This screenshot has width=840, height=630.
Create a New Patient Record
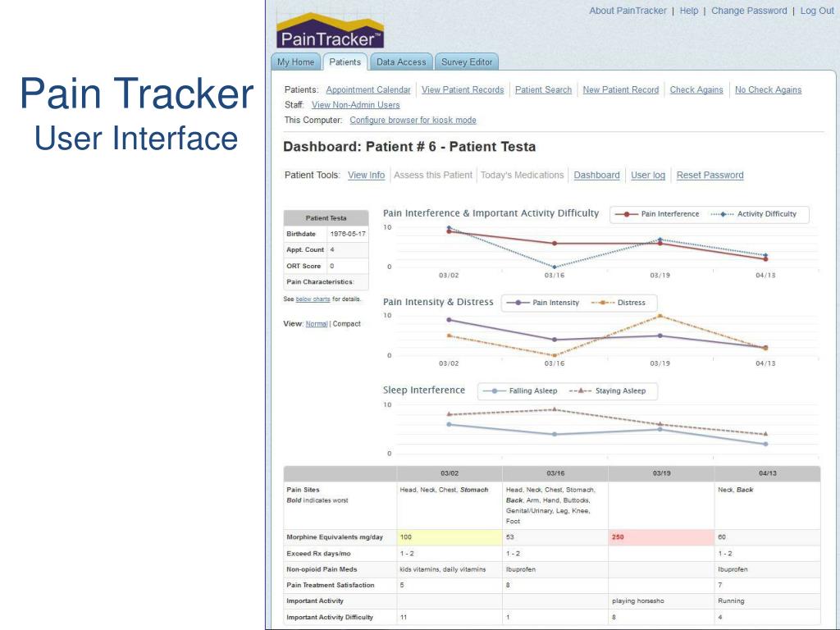point(621,90)
